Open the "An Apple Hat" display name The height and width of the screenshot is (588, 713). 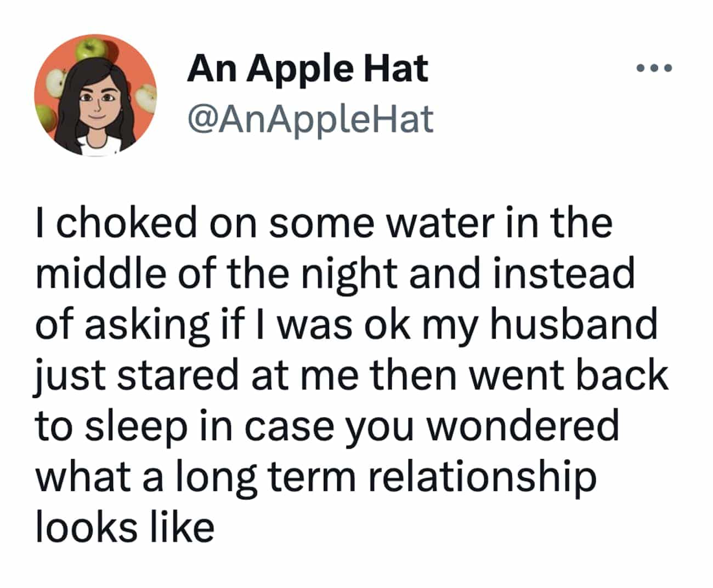click(x=307, y=69)
